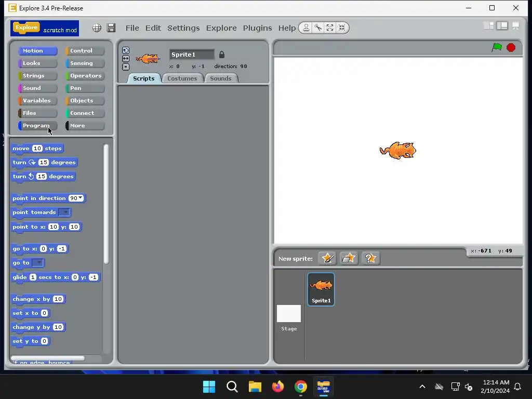Open the point towards target dropdown
Image resolution: width=532 pixels, height=399 pixels.
point(64,212)
